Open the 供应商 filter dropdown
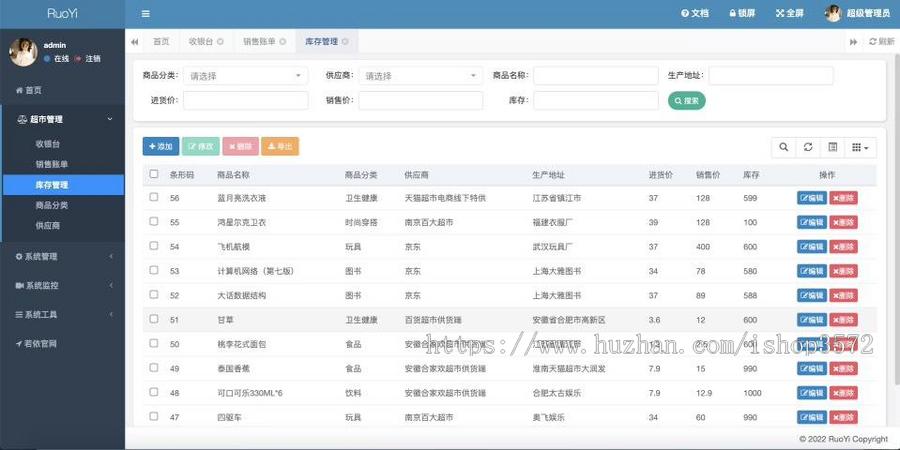 click(x=421, y=76)
